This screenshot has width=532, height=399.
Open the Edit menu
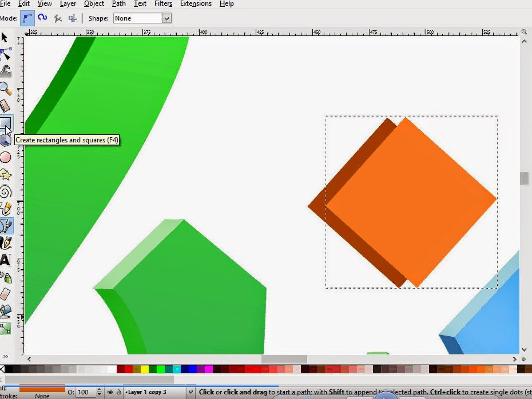24,4
